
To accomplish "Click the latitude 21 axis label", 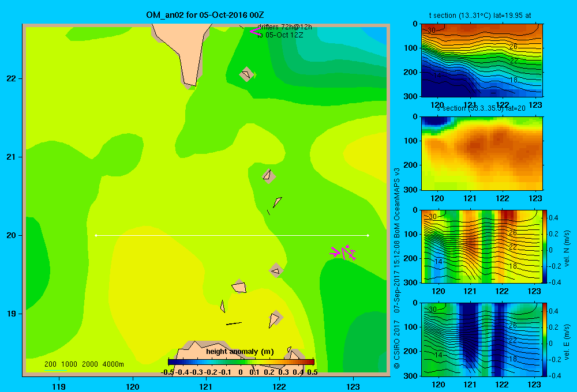I will [12, 157].
